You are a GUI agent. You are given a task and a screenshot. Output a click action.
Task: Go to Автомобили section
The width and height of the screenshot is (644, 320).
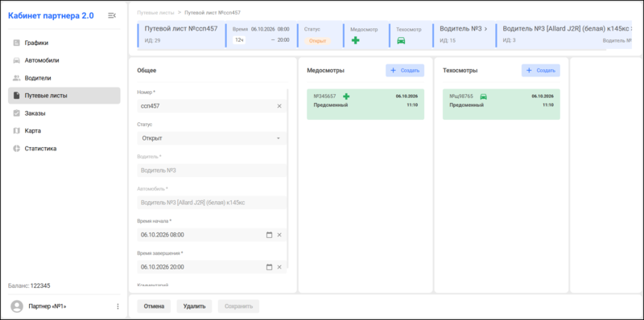(64, 60)
